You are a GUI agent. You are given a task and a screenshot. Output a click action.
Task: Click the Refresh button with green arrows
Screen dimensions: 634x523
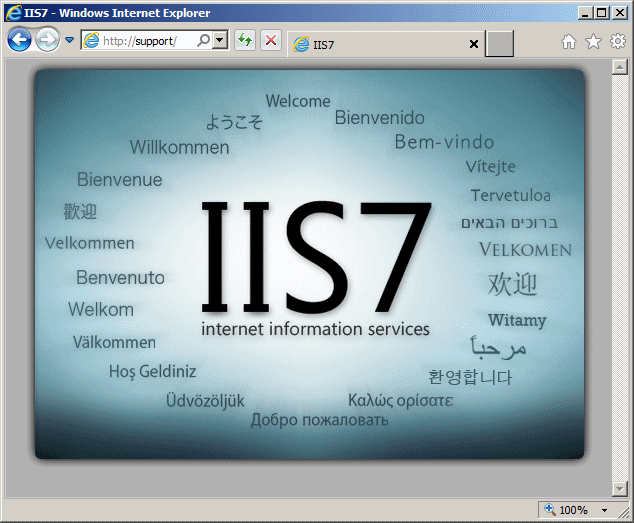click(245, 40)
